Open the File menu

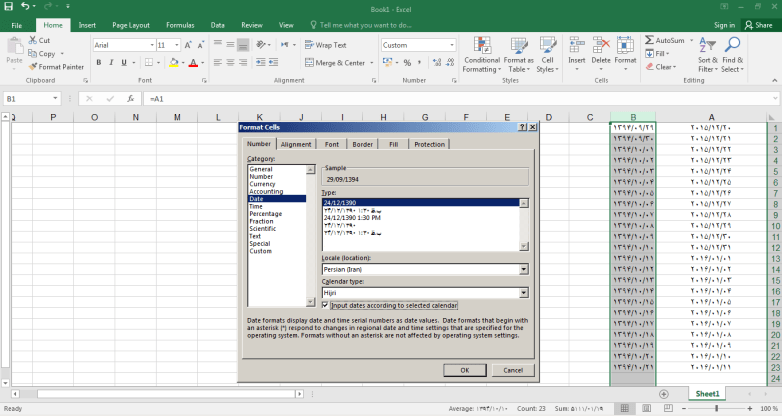[16, 25]
